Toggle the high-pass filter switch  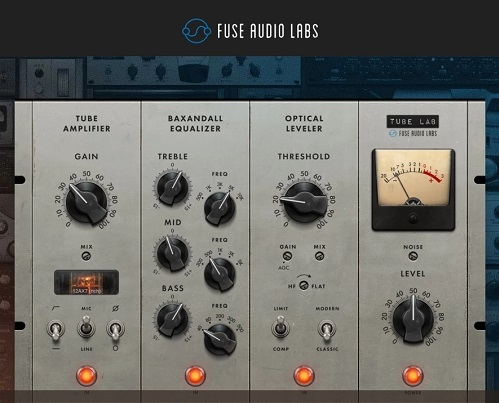pos(56,329)
